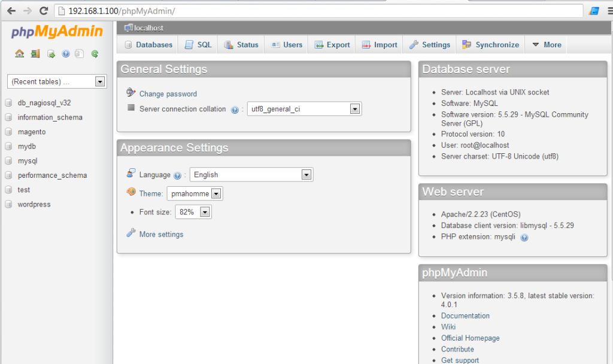Click help icon next to PHP extension mysqli

point(524,238)
